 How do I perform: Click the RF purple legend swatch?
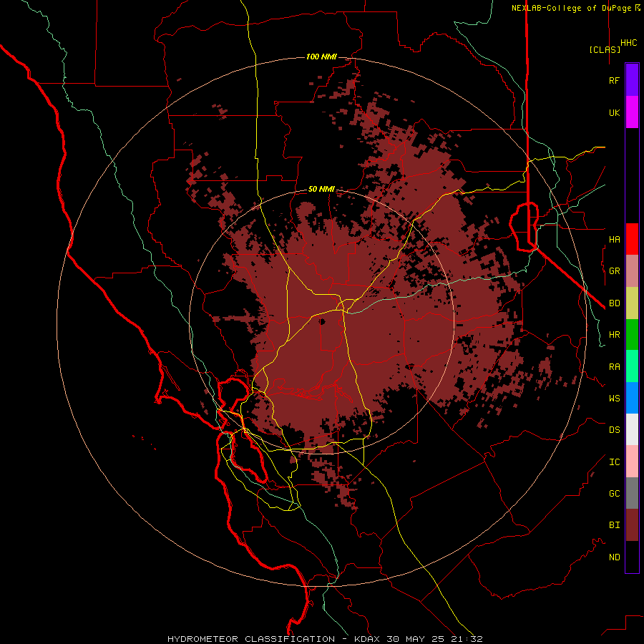click(x=632, y=80)
